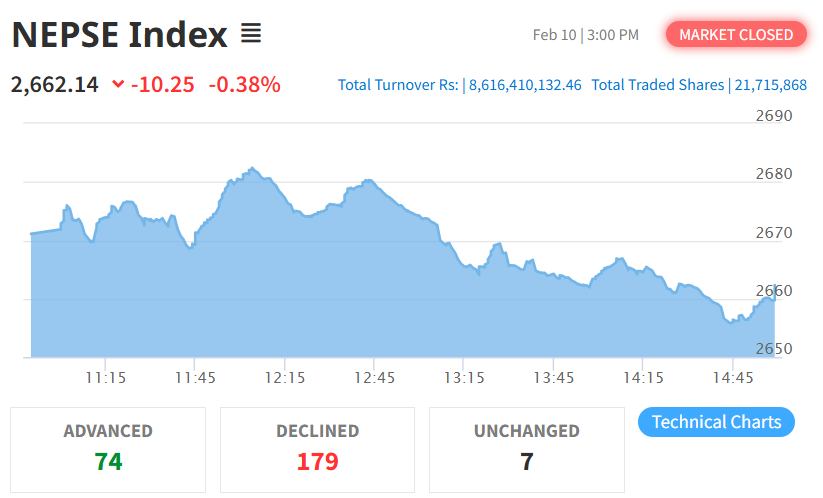Click the Feb 10 3:00 PM timestamp

click(585, 35)
